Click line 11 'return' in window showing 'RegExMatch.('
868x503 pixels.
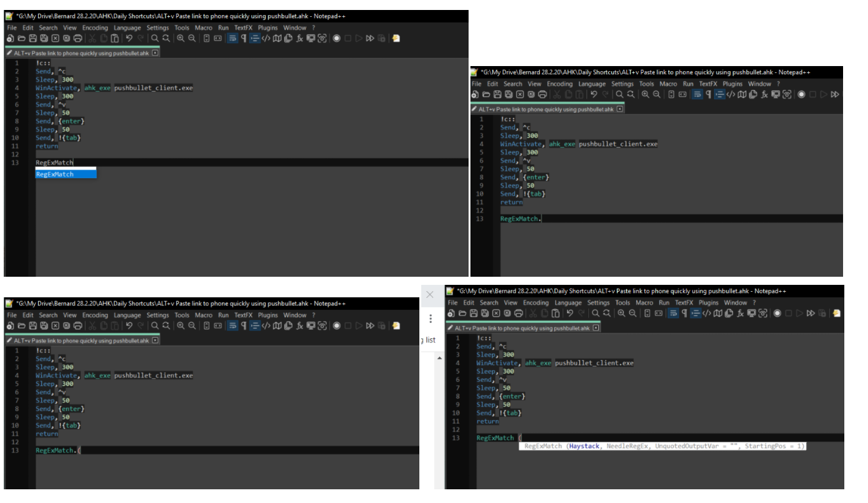click(47, 434)
